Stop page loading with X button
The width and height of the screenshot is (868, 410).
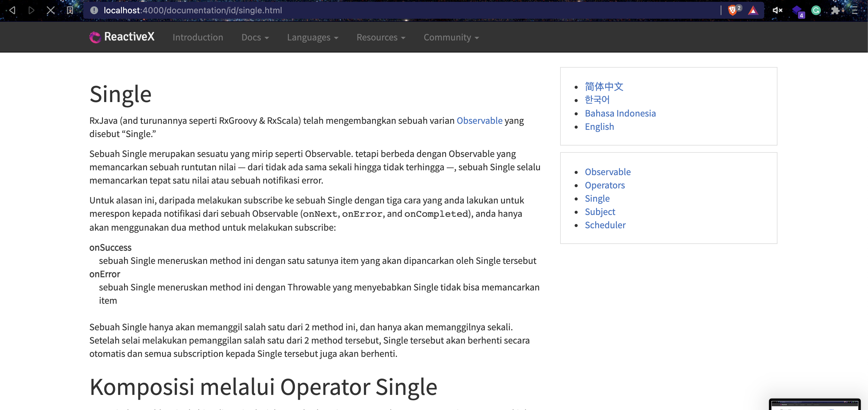(50, 10)
